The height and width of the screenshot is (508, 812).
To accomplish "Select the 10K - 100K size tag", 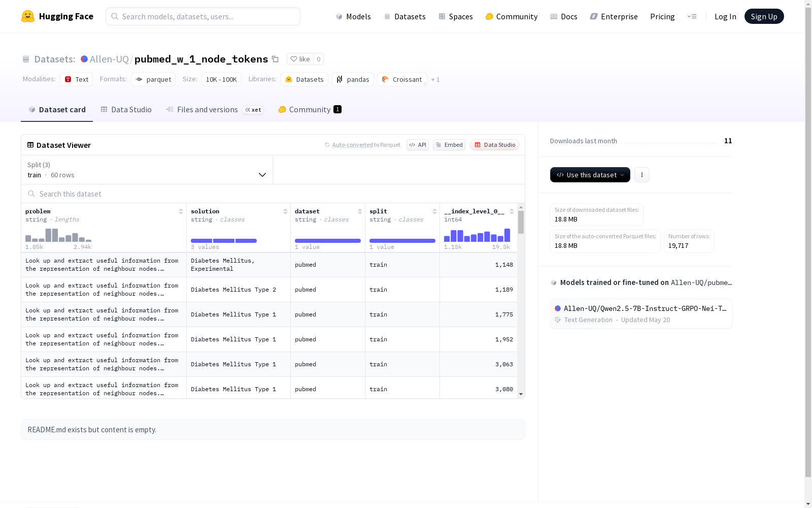I will pos(221,79).
